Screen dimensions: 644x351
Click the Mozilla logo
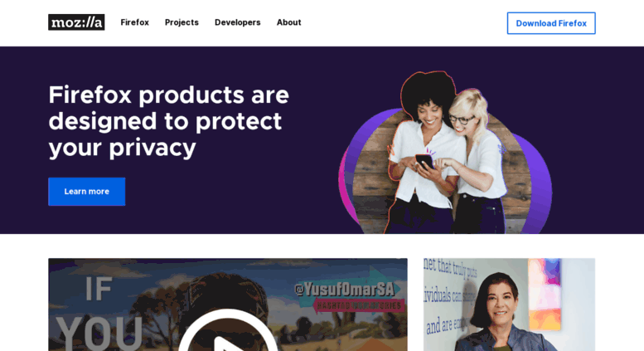point(76,22)
